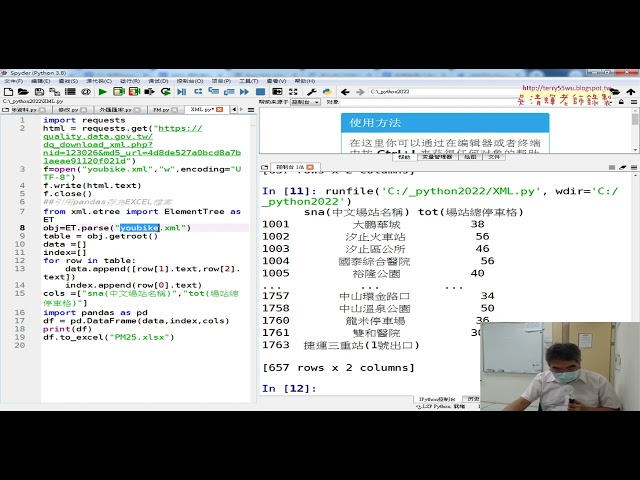640x480 pixels.
Task: Switch to the 幫助 pane tab
Action: [x=404, y=157]
